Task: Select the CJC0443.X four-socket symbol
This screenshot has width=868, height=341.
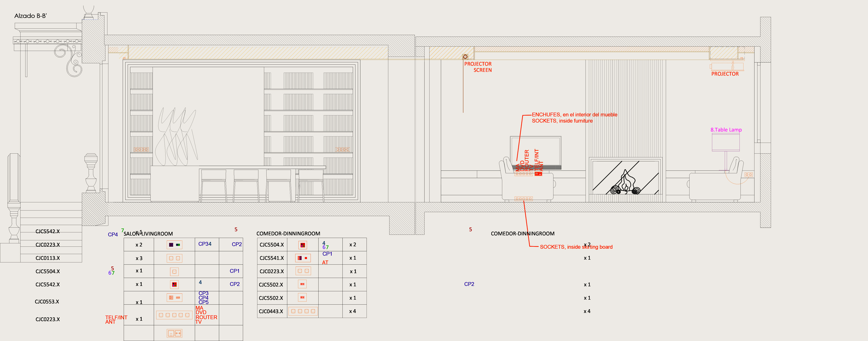Action: click(x=303, y=311)
